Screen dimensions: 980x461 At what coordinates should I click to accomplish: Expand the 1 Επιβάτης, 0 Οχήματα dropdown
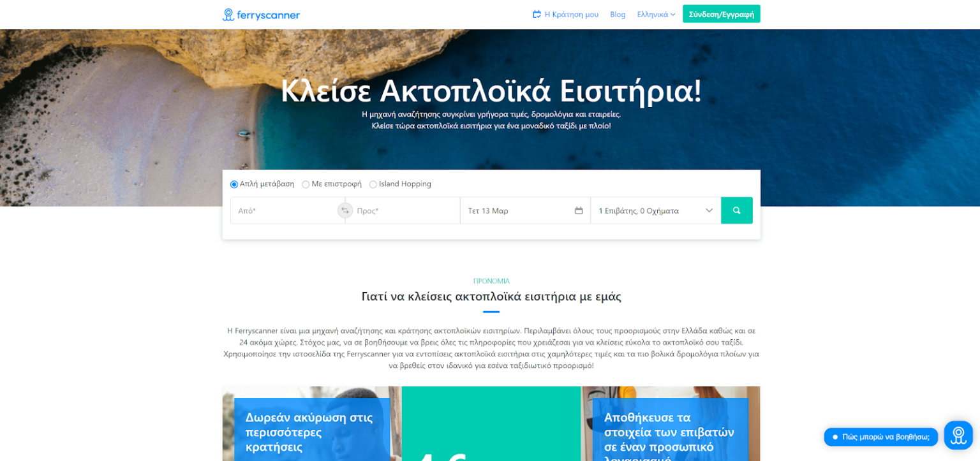656,210
